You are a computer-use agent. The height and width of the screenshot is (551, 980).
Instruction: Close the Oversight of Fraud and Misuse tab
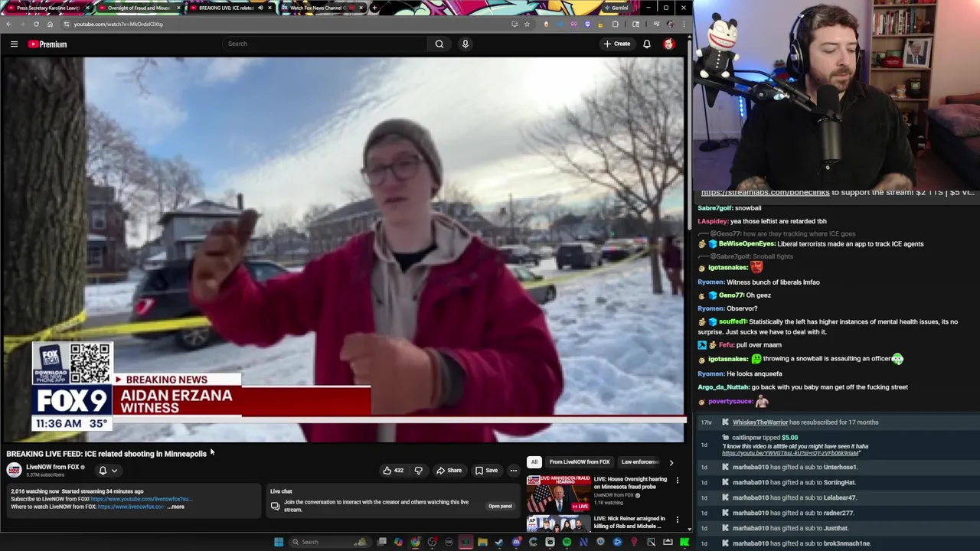point(178,8)
